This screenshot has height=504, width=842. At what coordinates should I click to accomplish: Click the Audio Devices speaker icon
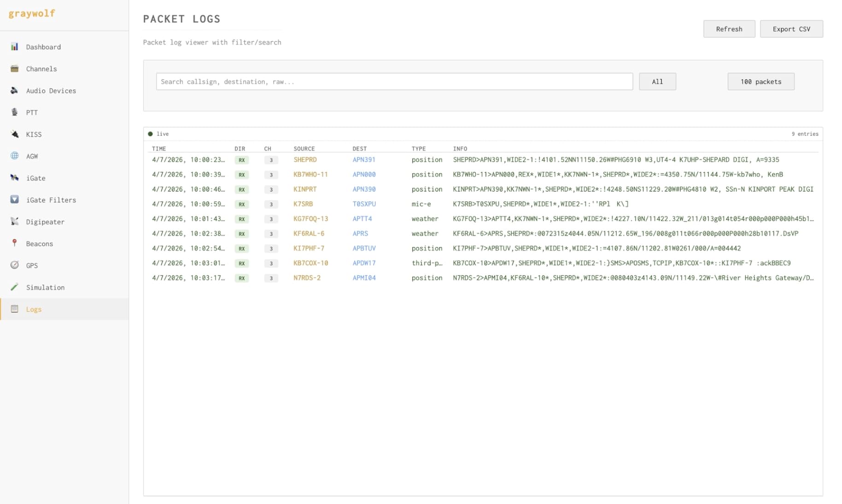point(15,90)
